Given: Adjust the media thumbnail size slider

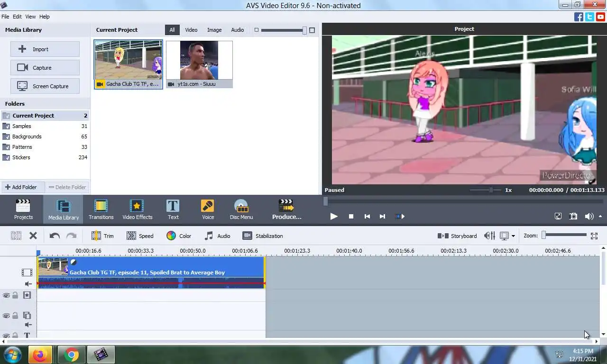Looking at the screenshot, I should tap(284, 30).
